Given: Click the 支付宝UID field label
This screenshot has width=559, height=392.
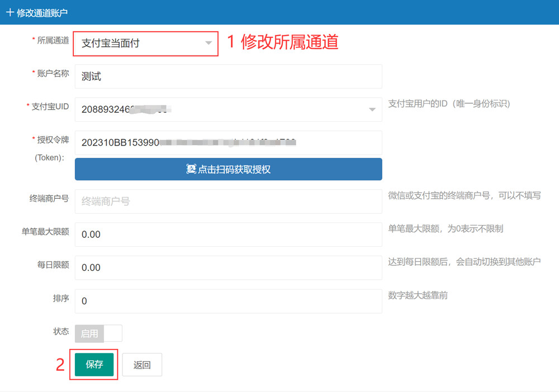Looking at the screenshot, I should [50, 106].
